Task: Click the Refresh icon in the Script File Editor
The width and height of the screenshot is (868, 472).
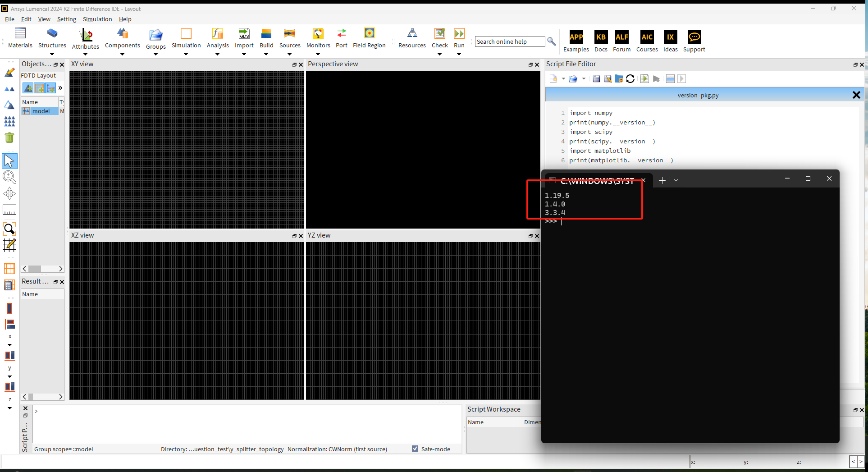Action: coord(630,78)
